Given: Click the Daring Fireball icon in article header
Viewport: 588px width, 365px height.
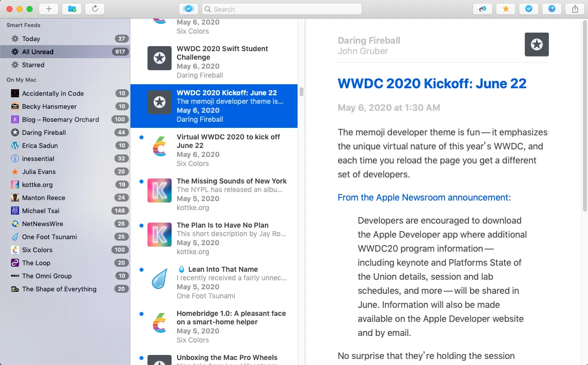Looking at the screenshot, I should tap(537, 45).
